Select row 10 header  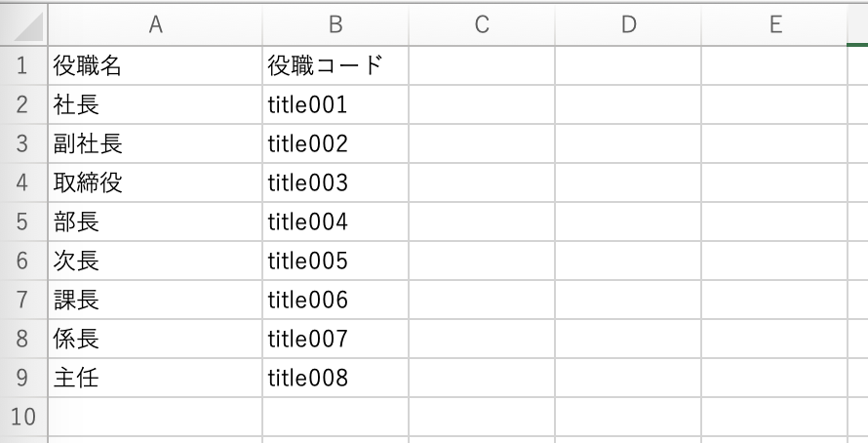click(23, 417)
